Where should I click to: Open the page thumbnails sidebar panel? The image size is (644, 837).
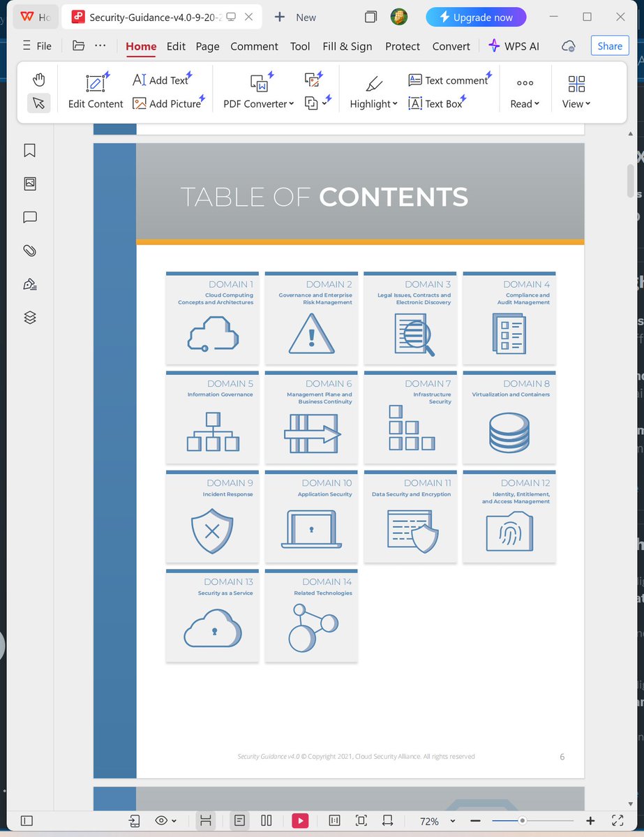[x=30, y=184]
